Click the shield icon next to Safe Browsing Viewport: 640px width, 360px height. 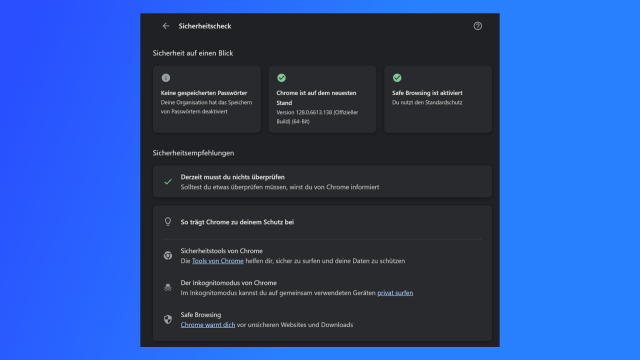pyautogui.click(x=168, y=319)
